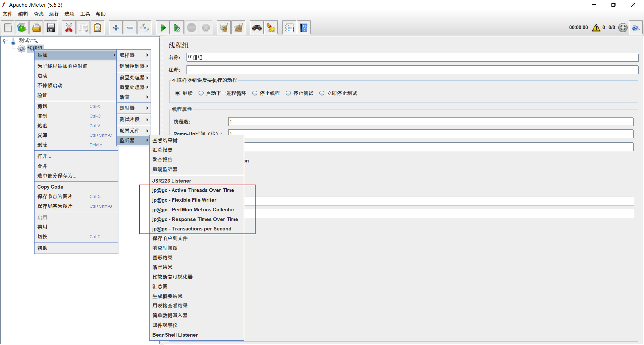Viewport: 644px width, 345px height.
Task: Click the Open file folder icon
Action: (x=36, y=27)
